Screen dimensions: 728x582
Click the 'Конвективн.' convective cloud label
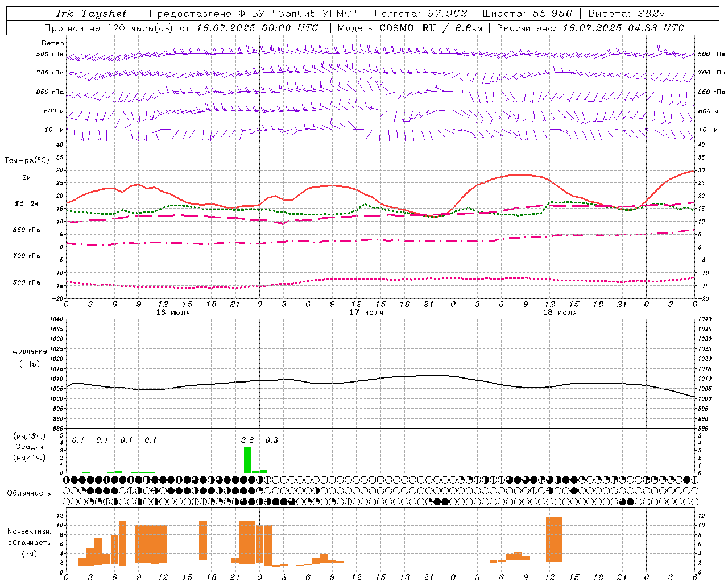pos(30,531)
